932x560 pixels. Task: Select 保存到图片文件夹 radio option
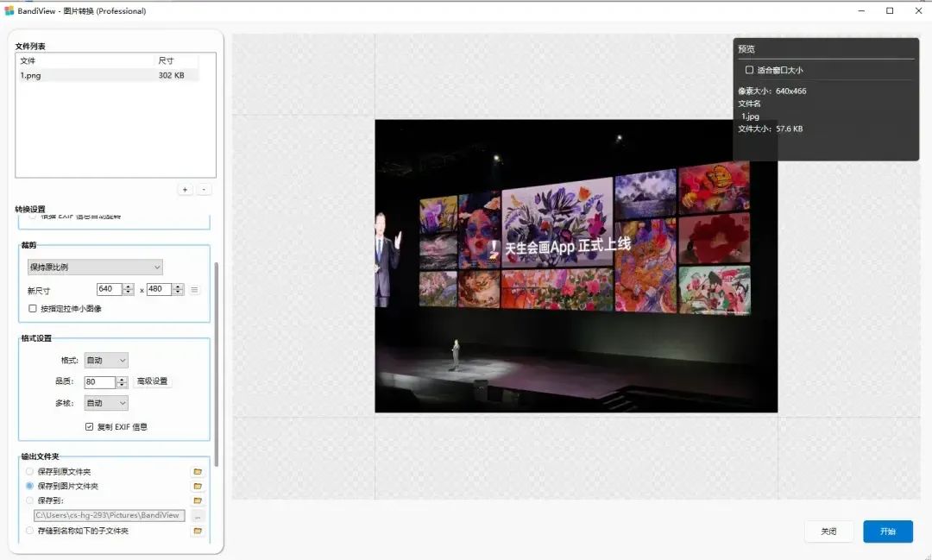[x=29, y=487]
